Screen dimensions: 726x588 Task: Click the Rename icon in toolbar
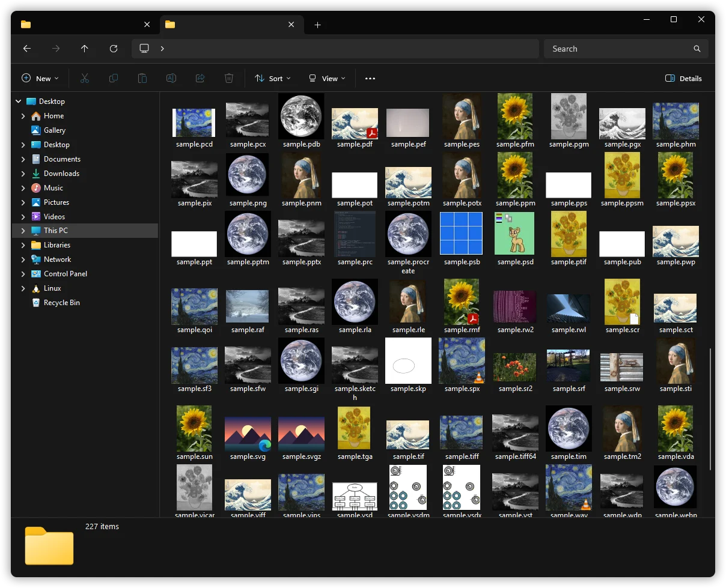[x=171, y=79]
